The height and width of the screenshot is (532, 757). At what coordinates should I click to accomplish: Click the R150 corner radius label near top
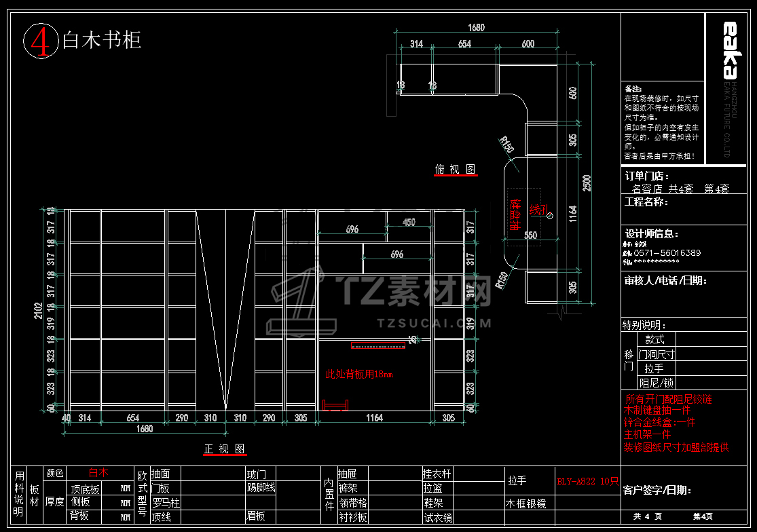pos(506,145)
